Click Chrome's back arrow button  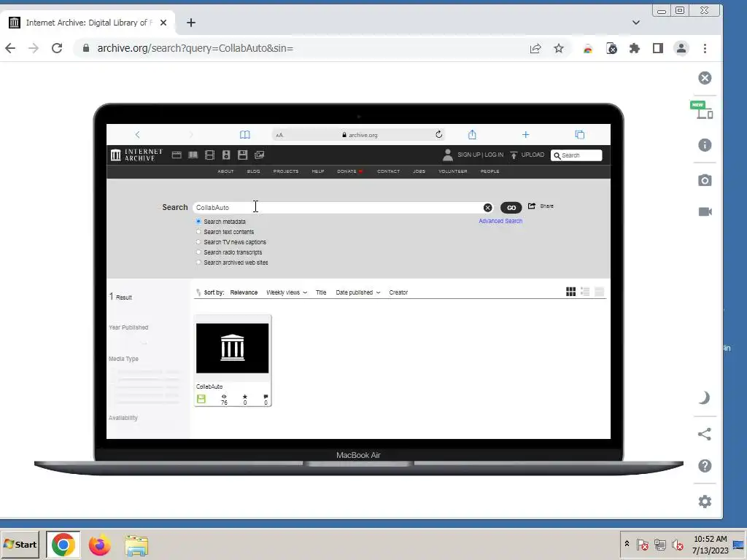click(10, 48)
